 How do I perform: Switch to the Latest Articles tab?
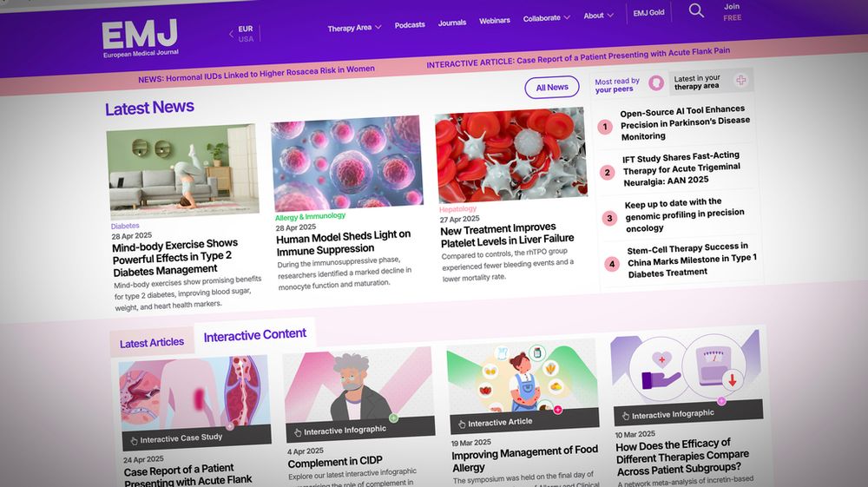click(x=152, y=343)
